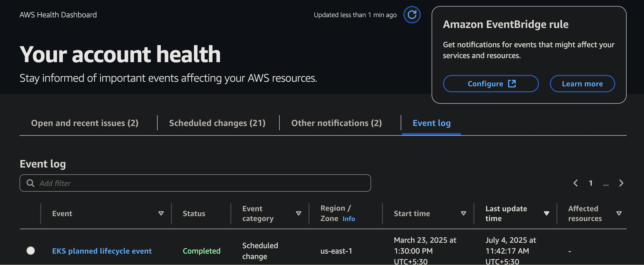The height and width of the screenshot is (265, 644).
Task: Click the refresh icon near update time
Action: tap(412, 15)
